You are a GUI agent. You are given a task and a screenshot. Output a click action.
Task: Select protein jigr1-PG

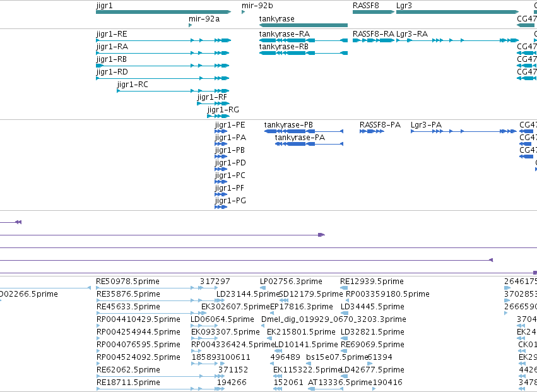click(x=221, y=207)
